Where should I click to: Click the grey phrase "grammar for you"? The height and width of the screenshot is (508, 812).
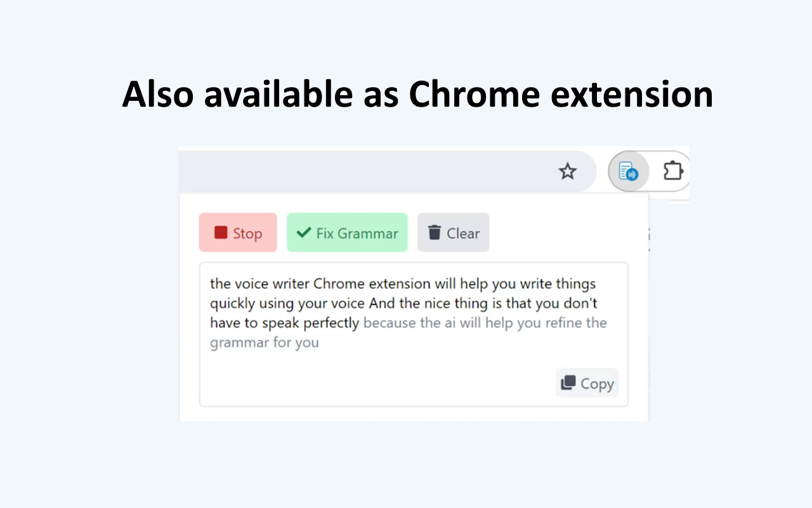pos(264,343)
